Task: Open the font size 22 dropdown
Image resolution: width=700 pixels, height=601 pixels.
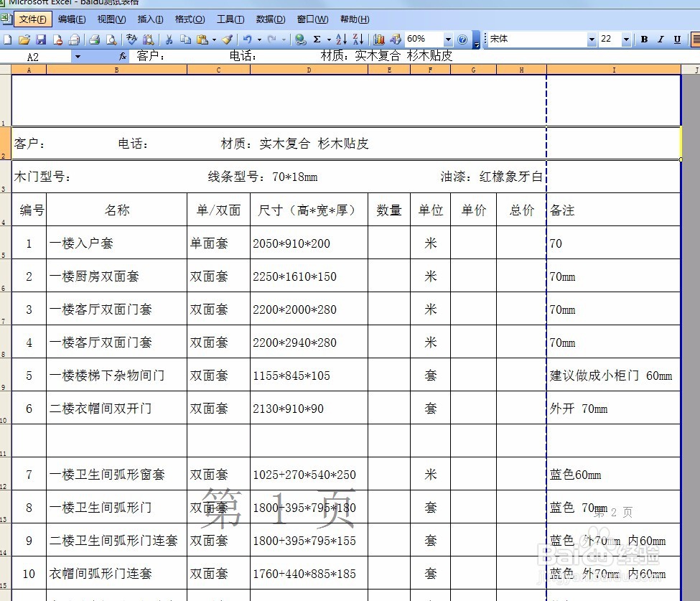Action: [626, 39]
